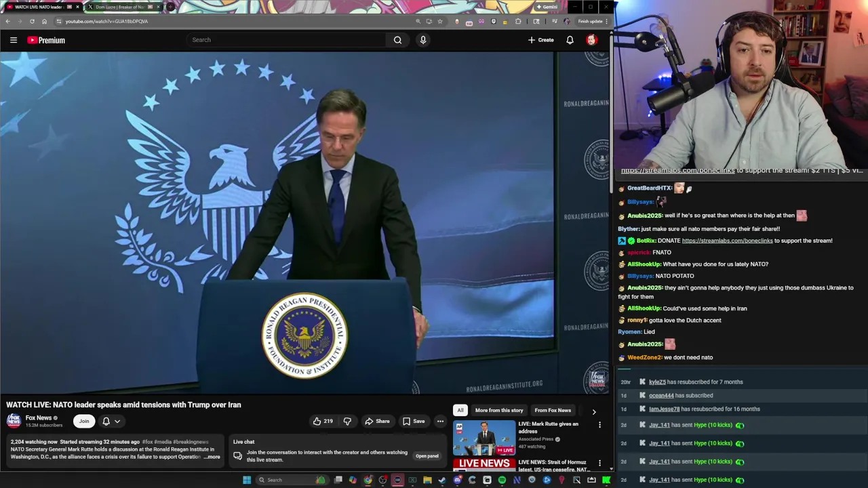Open the Windows Start menu
The width and height of the screenshot is (868, 488).
pyautogui.click(x=247, y=480)
